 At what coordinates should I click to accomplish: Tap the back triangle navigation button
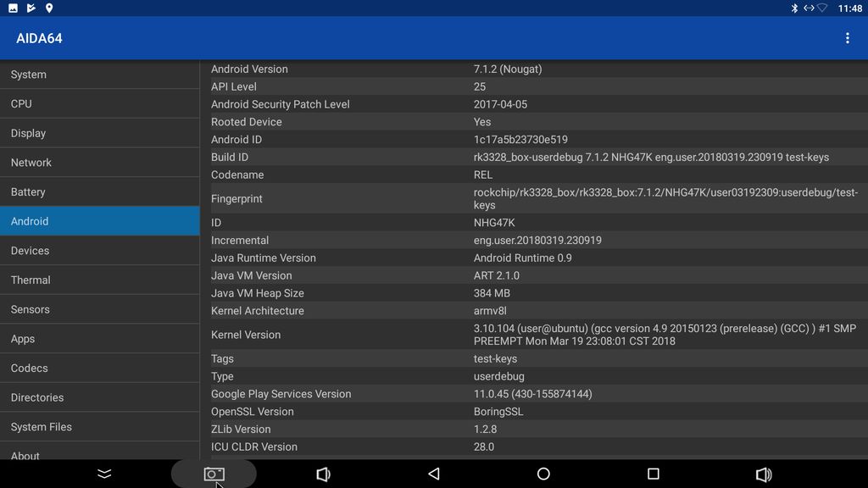433,474
